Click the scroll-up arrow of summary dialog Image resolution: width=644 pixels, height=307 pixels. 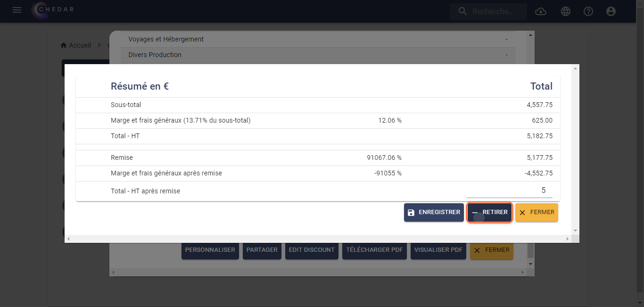(x=575, y=68)
